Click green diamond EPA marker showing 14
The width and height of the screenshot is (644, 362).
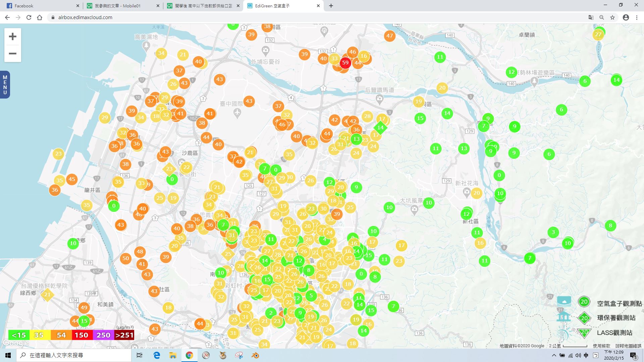pos(380,127)
